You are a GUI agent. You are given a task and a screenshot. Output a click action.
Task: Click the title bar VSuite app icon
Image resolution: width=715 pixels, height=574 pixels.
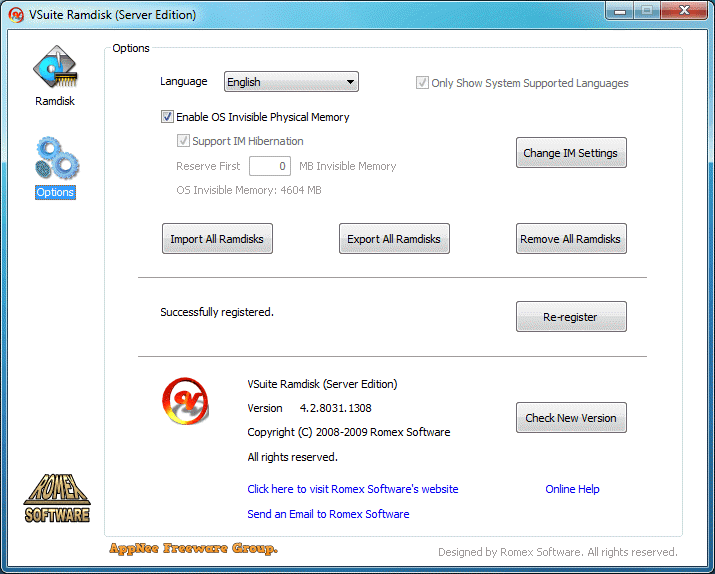pos(16,15)
